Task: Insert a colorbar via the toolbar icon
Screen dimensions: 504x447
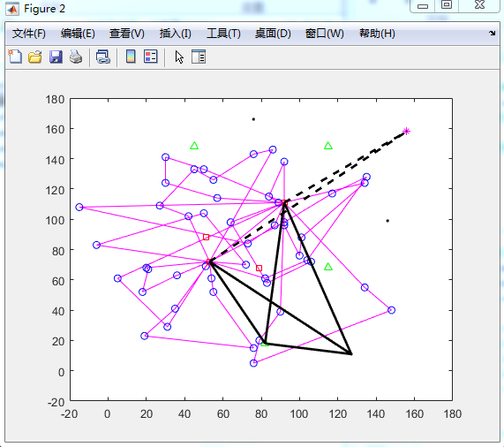Action: [x=131, y=57]
